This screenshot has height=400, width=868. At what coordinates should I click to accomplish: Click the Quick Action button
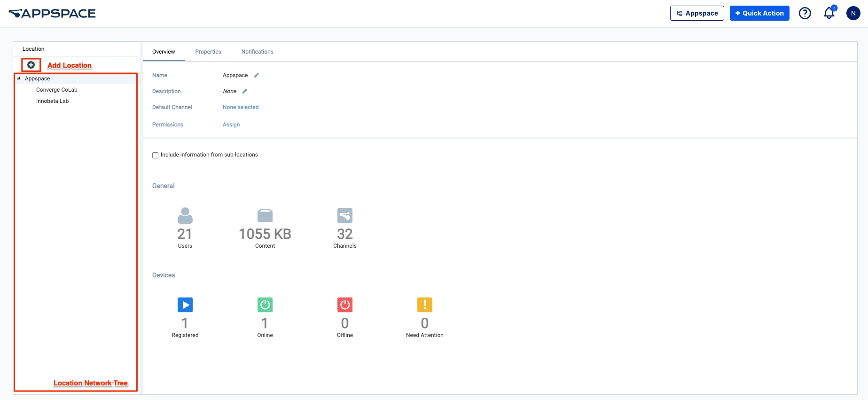click(x=759, y=13)
